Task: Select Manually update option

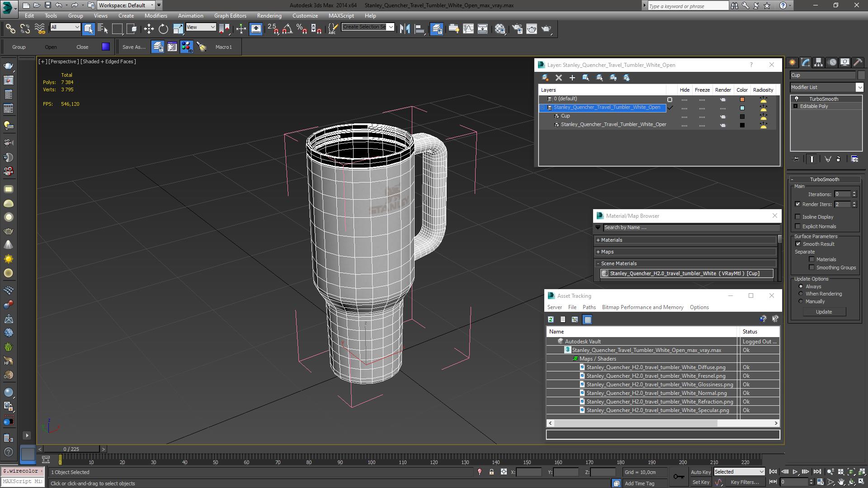Action: pos(801,301)
